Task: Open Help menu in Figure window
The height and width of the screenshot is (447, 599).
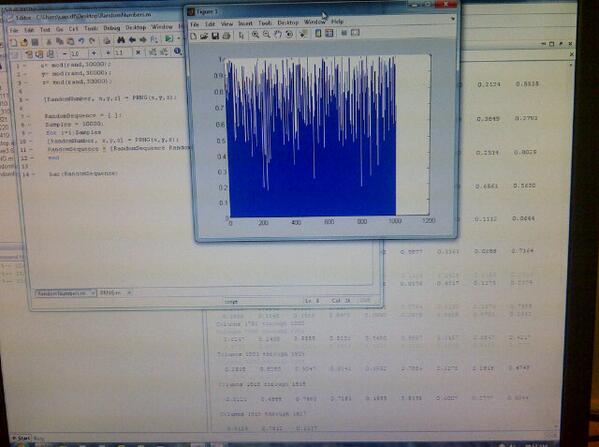Action: pyautogui.click(x=337, y=21)
